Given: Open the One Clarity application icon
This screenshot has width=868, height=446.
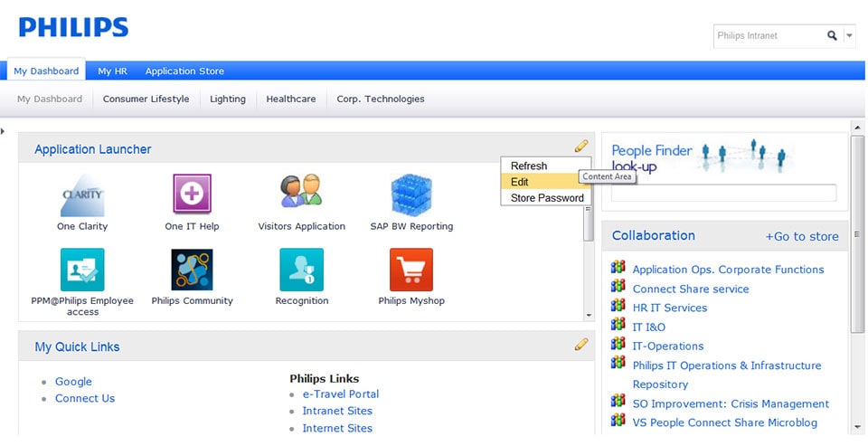Looking at the screenshot, I should pos(82,195).
